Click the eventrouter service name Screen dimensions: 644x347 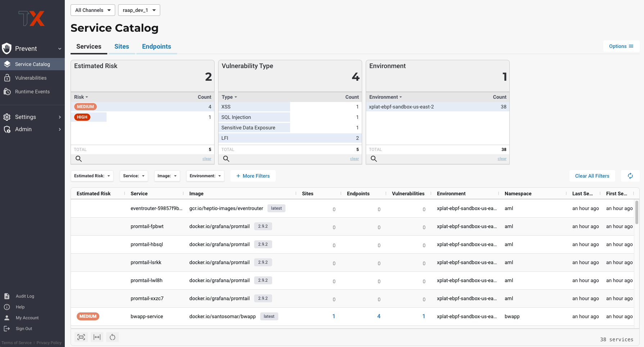click(x=157, y=208)
